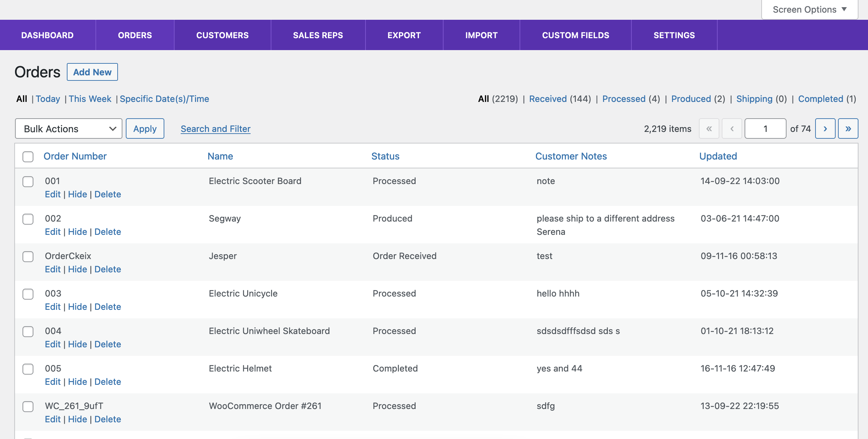Click the first page double-arrow button

click(x=709, y=128)
